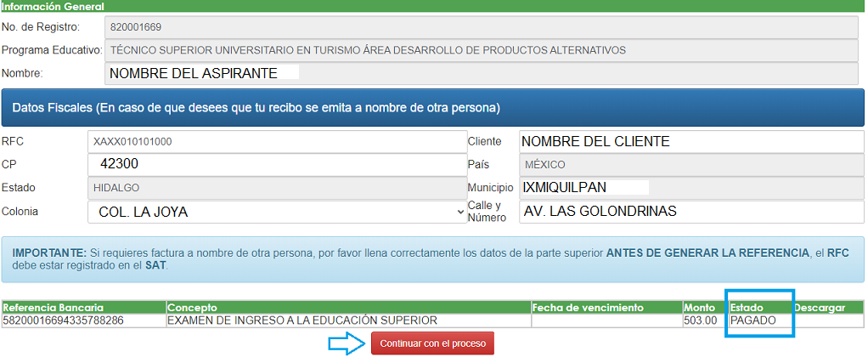868x363 pixels.
Task: Click the Información General header bar
Action: (x=434, y=7)
